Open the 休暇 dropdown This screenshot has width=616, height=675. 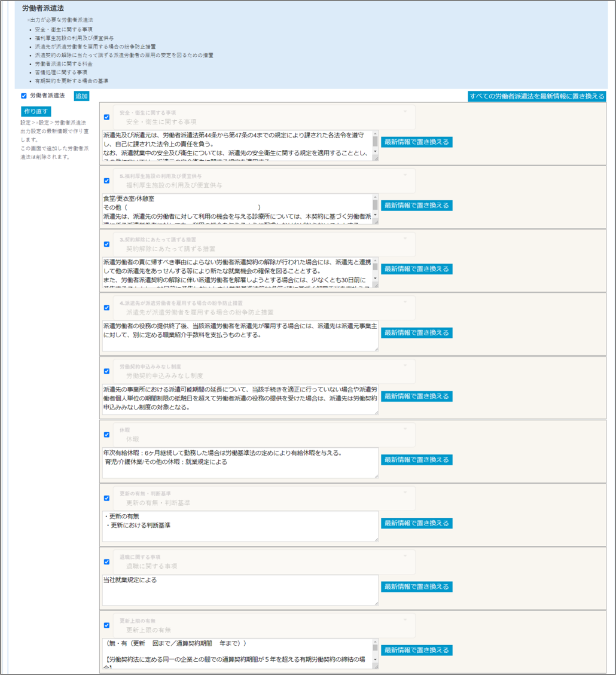point(264,435)
